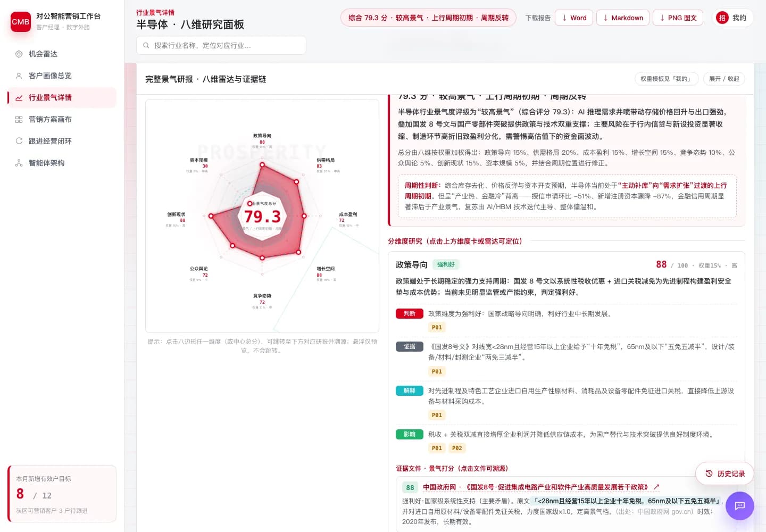Click the red CMB logo

click(21, 22)
